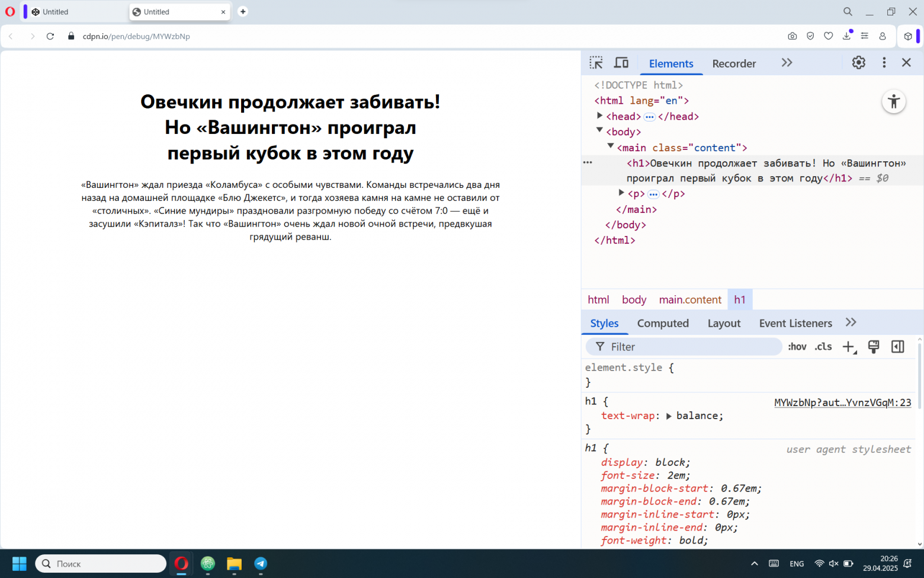Open the Event Listeners tab
This screenshot has height=578, width=924.
click(x=795, y=323)
